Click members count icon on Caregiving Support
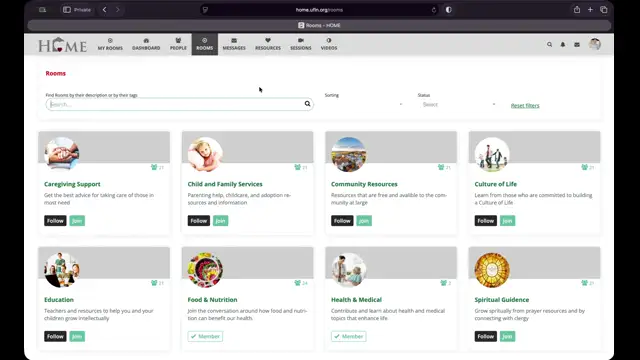 point(154,167)
